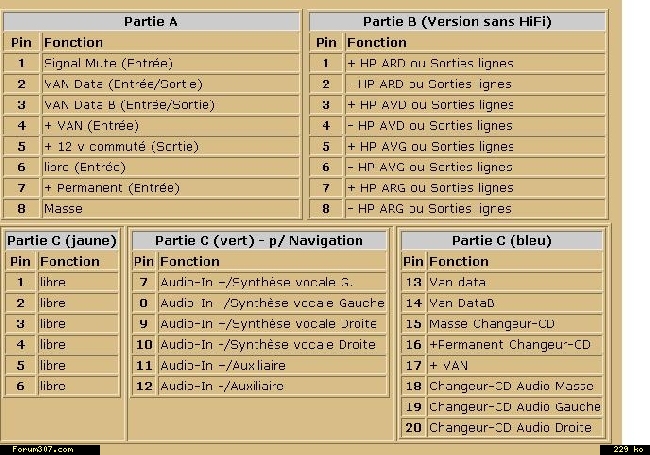The image size is (650, 455).
Task: Click the Masse cell in Partie A
Action: pos(170,209)
